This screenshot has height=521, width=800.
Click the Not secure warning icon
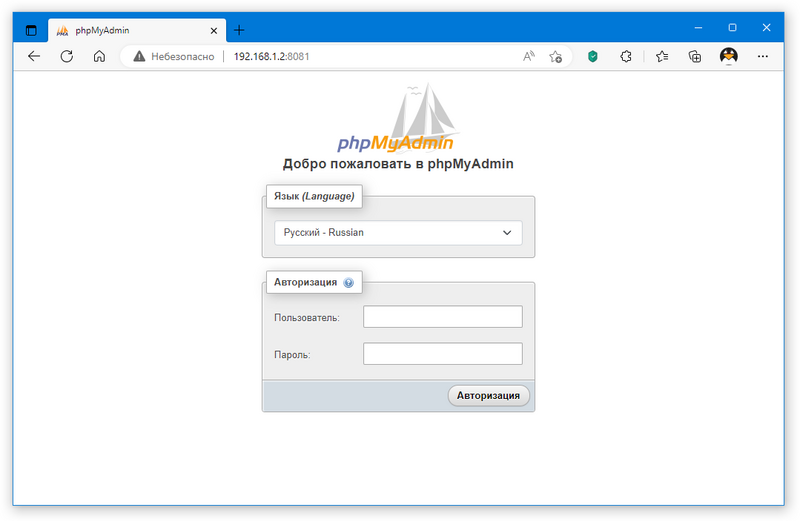click(x=139, y=57)
